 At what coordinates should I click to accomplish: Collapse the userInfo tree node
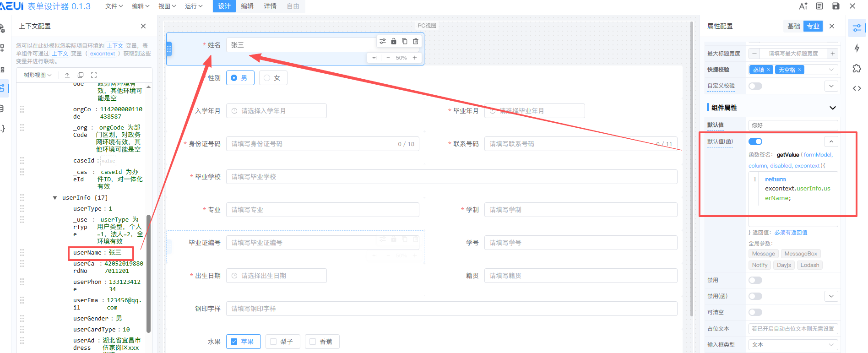pos(55,198)
